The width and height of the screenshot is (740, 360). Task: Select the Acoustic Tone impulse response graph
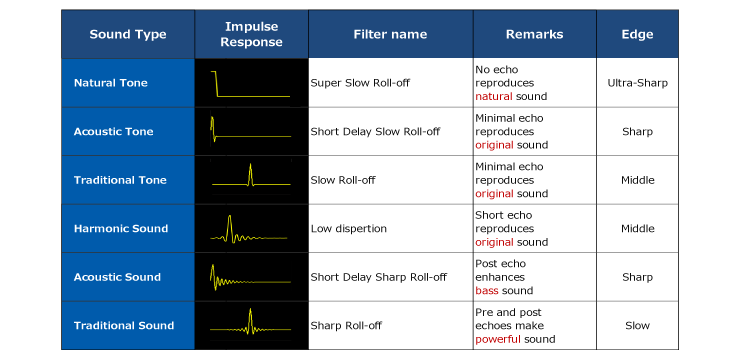[250, 129]
